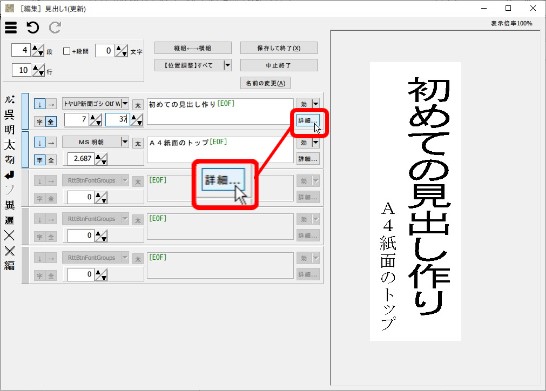This screenshot has width=546, height=391.
Task: Click stepper beside size value 7
Action: pyautogui.click(x=95, y=120)
